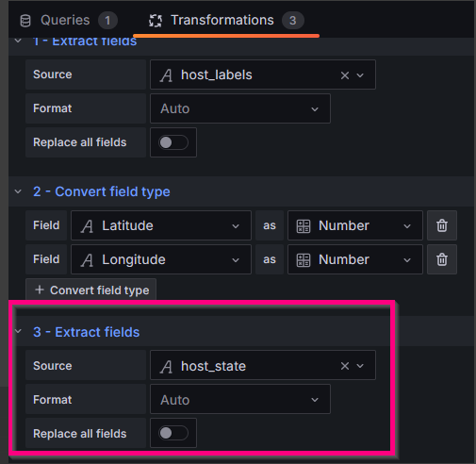
Task: Click the Transformations tab icon
Action: [156, 21]
